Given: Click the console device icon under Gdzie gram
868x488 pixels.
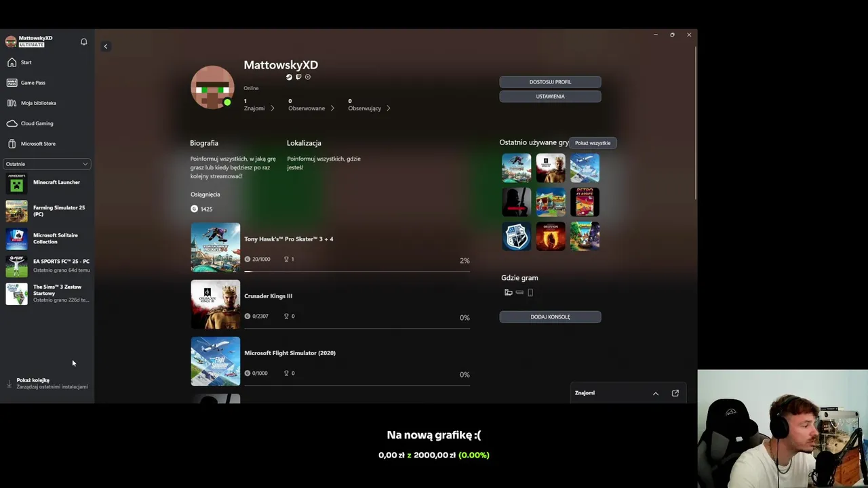Looking at the screenshot, I should coord(519,293).
